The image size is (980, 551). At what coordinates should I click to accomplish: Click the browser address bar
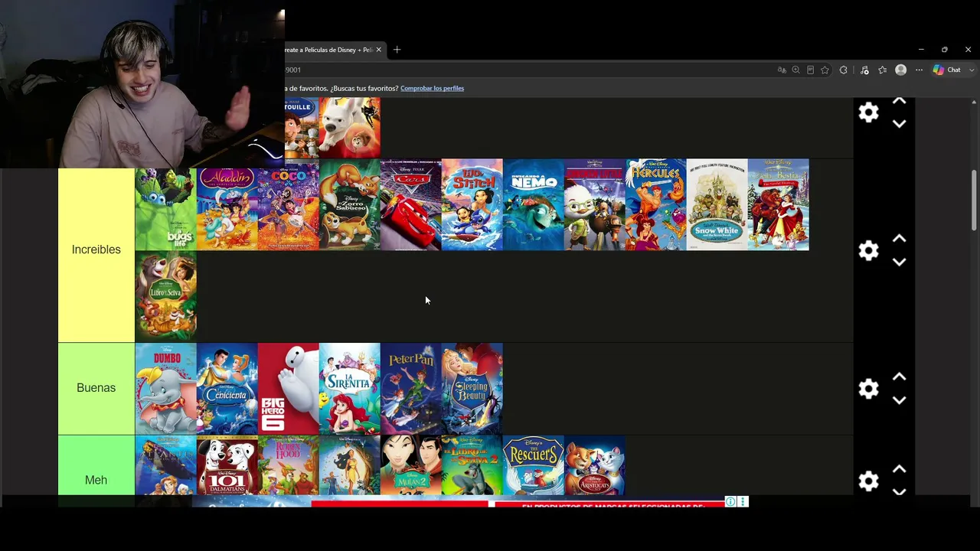click(x=528, y=70)
